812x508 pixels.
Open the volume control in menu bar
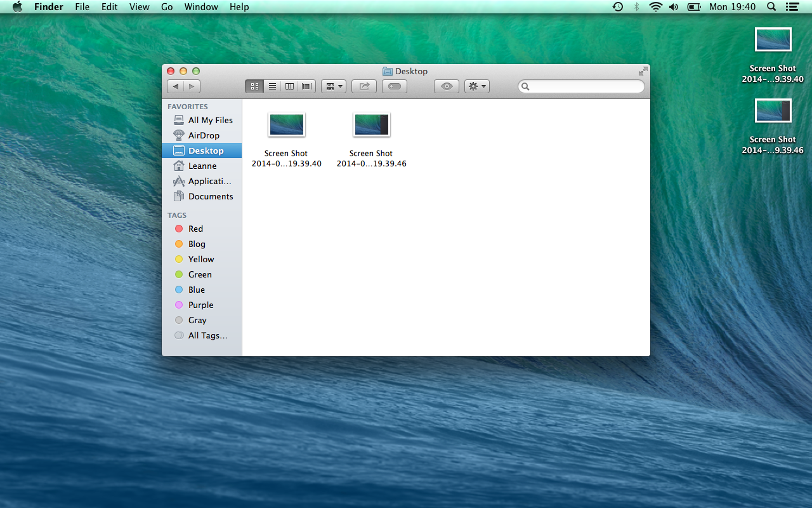[674, 7]
